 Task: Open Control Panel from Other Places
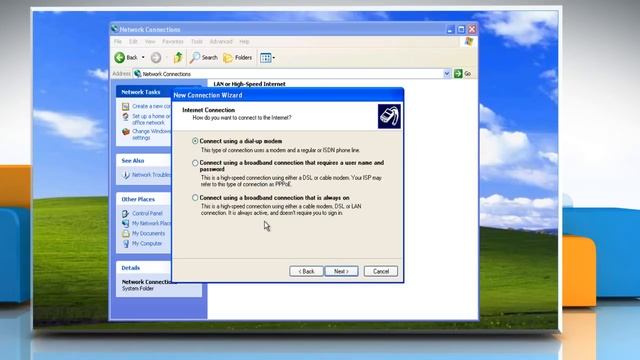147,213
